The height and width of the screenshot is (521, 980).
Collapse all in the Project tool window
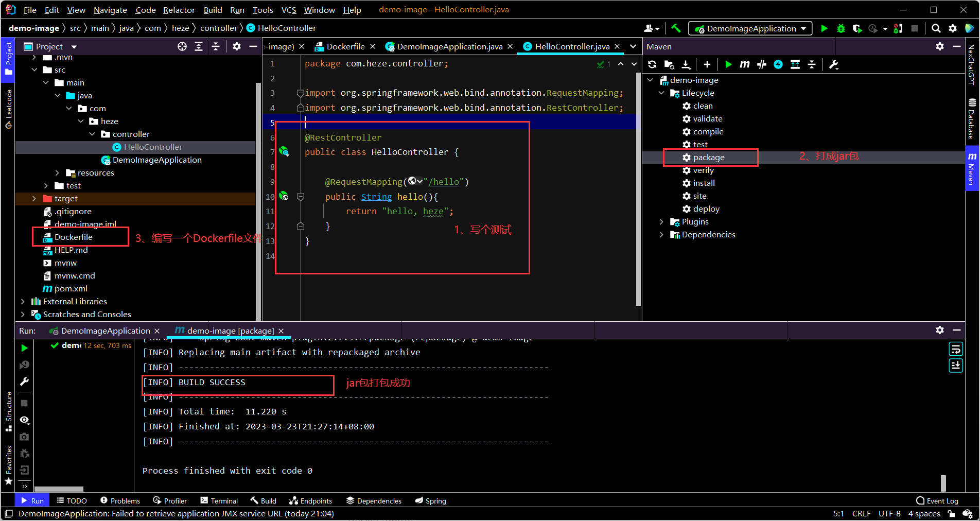(x=216, y=46)
